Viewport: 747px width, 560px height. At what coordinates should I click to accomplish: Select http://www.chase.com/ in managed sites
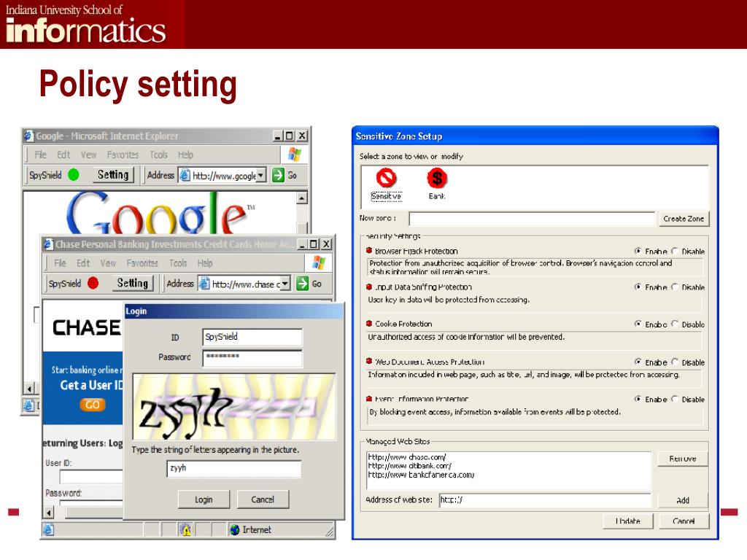406,456
